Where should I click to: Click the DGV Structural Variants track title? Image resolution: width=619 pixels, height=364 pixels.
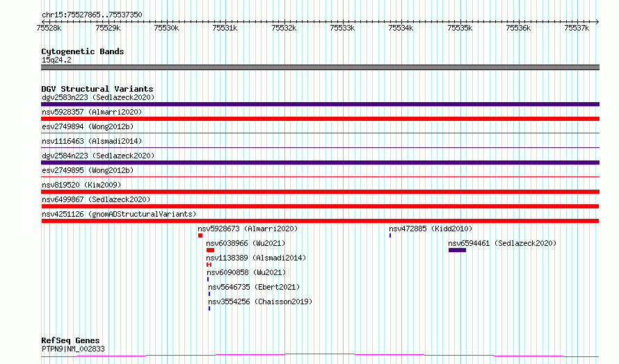(x=97, y=89)
